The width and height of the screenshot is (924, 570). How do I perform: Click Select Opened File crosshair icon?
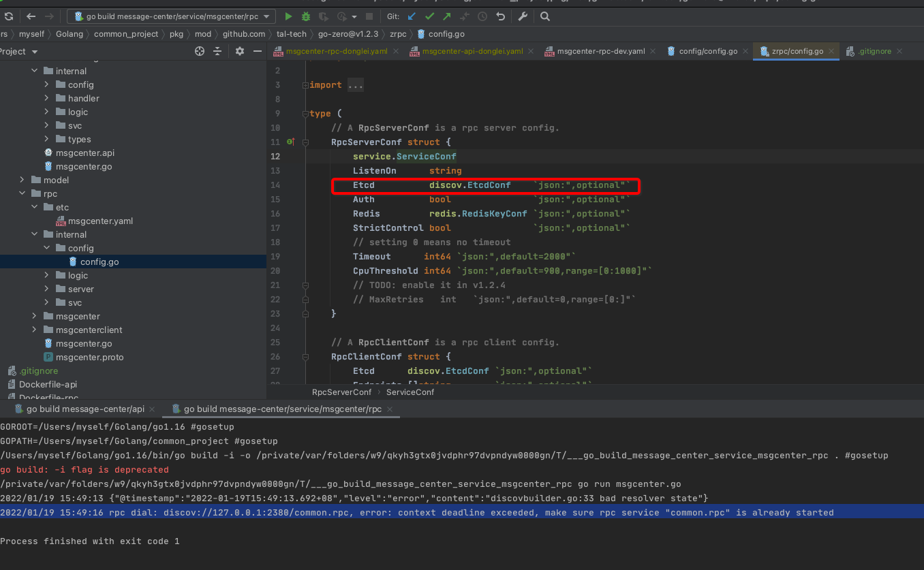coord(200,51)
